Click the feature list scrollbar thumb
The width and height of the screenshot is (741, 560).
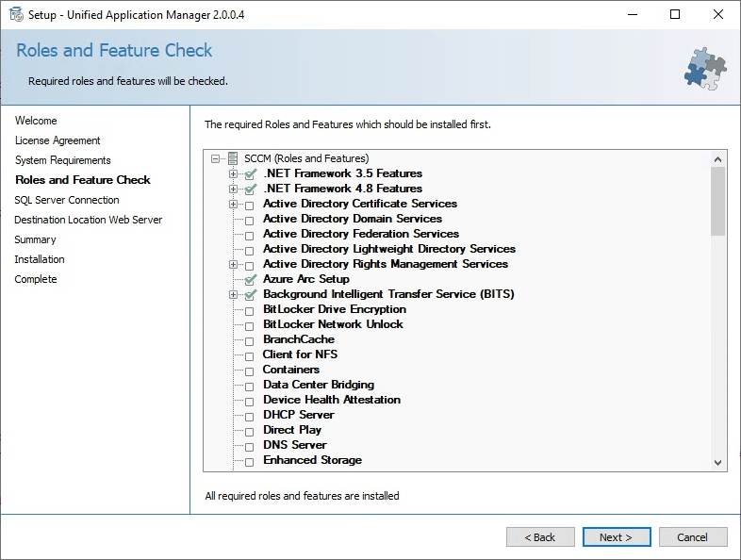pyautogui.click(x=717, y=201)
